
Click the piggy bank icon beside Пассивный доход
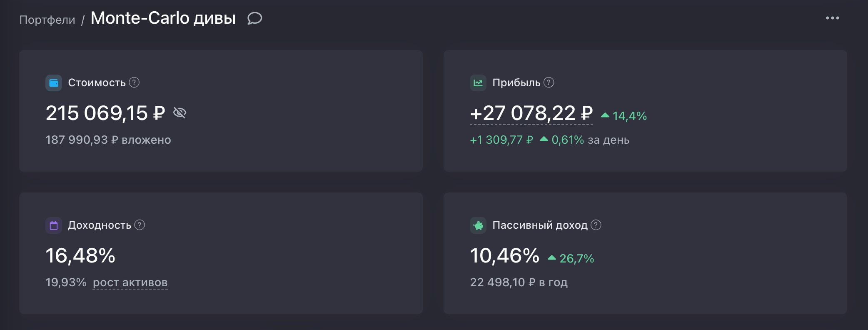(478, 225)
